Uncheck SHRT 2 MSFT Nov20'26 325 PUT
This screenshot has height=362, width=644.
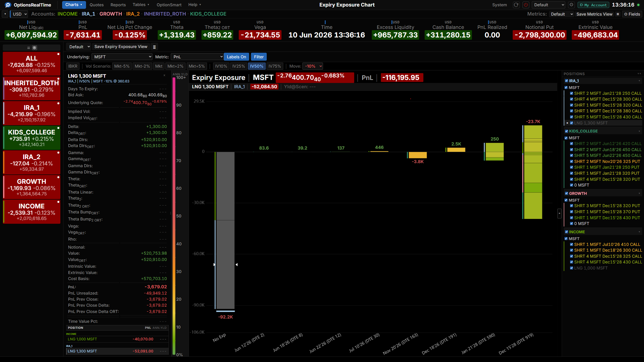[x=571, y=161]
